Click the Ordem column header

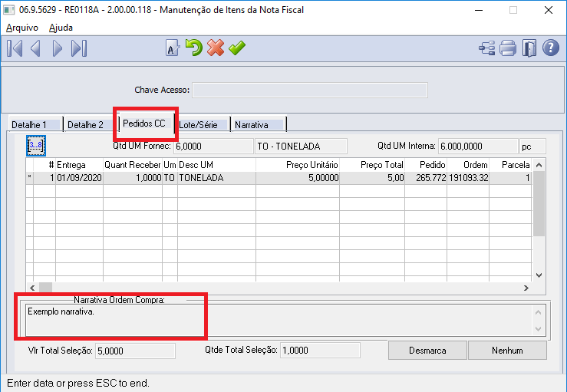[x=468, y=165]
